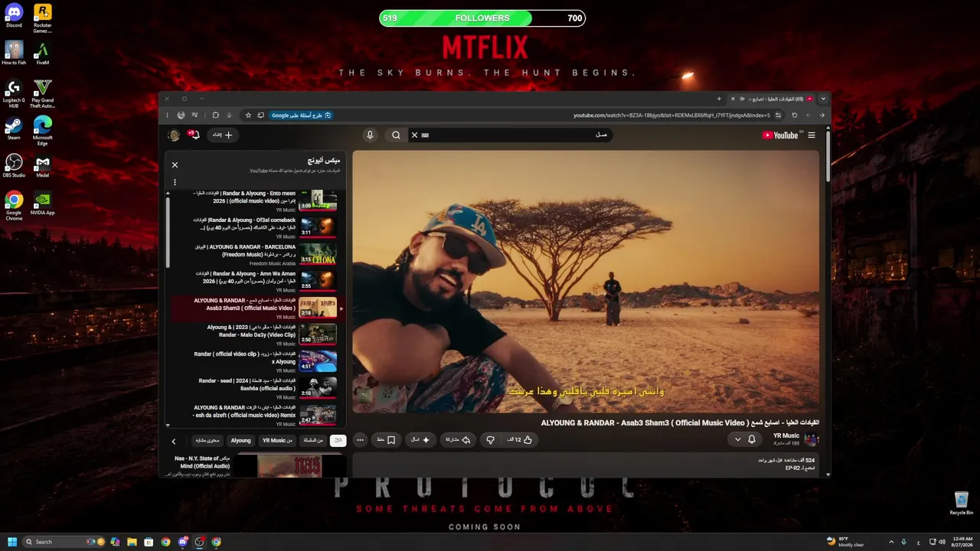
Task: Select the related content filter chip
Action: coord(207,440)
